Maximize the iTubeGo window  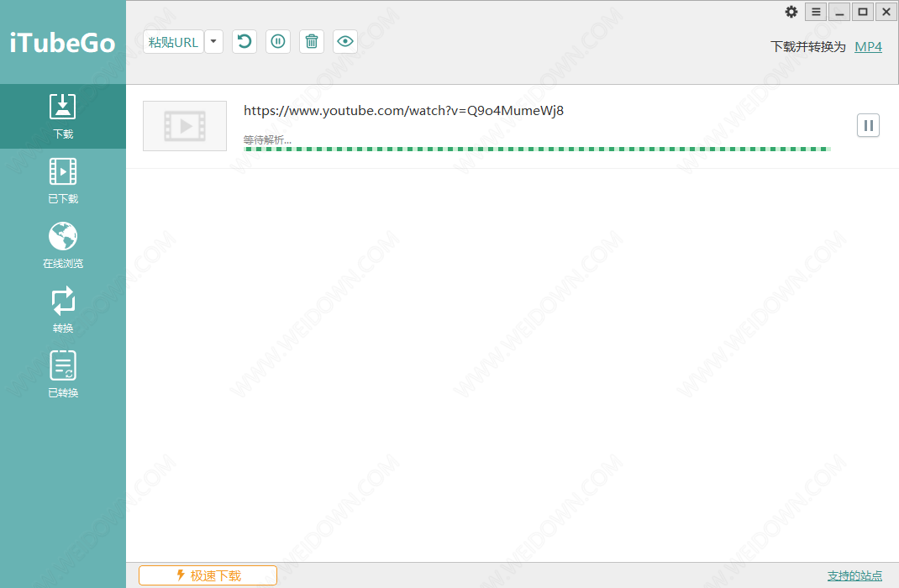[863, 12]
